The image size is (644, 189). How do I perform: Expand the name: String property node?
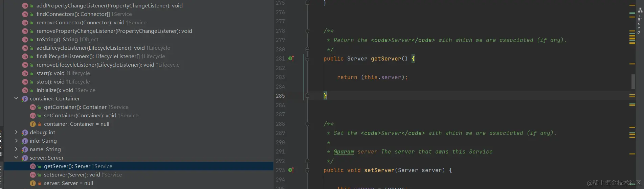point(16,149)
